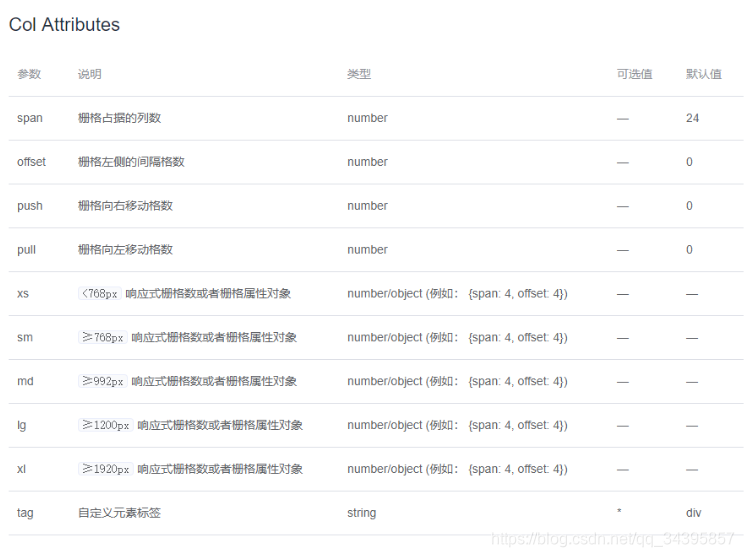This screenshot has height=557, width=744.
Task: Select the description '栅格向右移动格数'
Action: [x=125, y=206]
